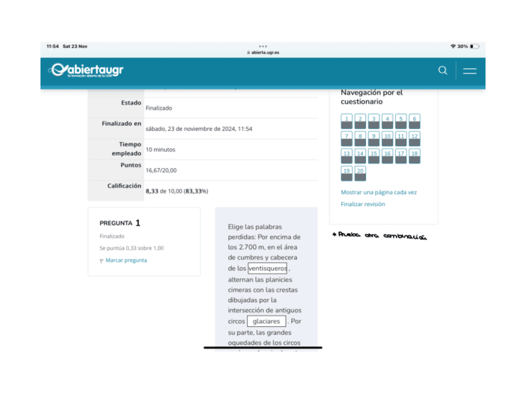The image size is (526, 420).
Task: Tap the abierta.ugr.es address bar
Action: 263,52
